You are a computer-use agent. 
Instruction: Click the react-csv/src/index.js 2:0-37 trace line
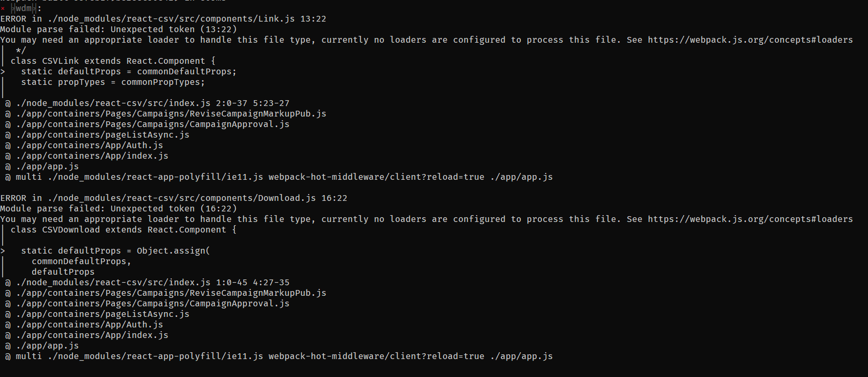point(153,103)
